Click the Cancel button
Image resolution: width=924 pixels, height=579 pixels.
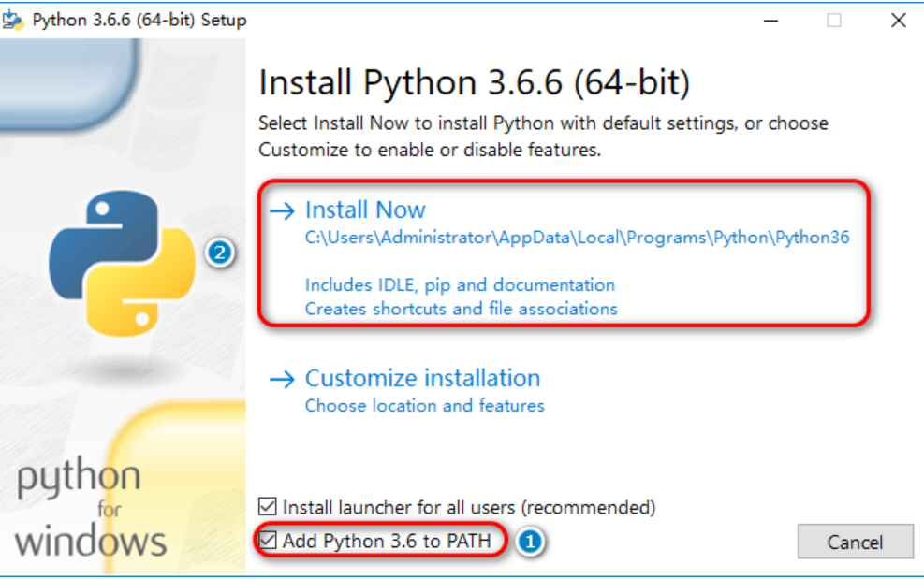click(855, 542)
